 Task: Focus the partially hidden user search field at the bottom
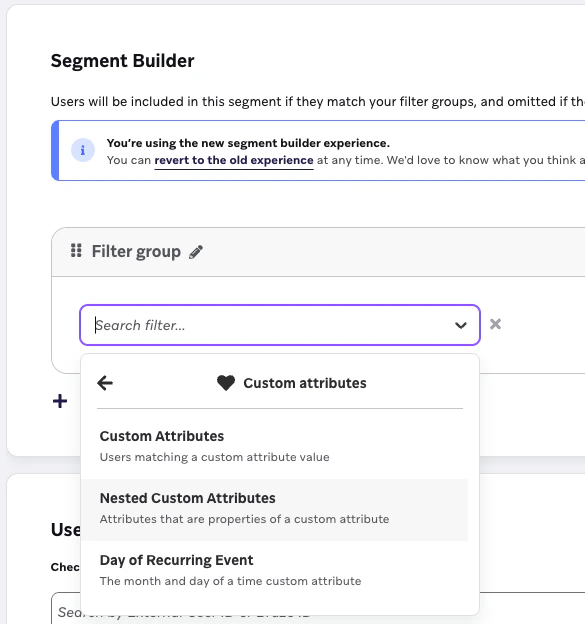(66, 610)
